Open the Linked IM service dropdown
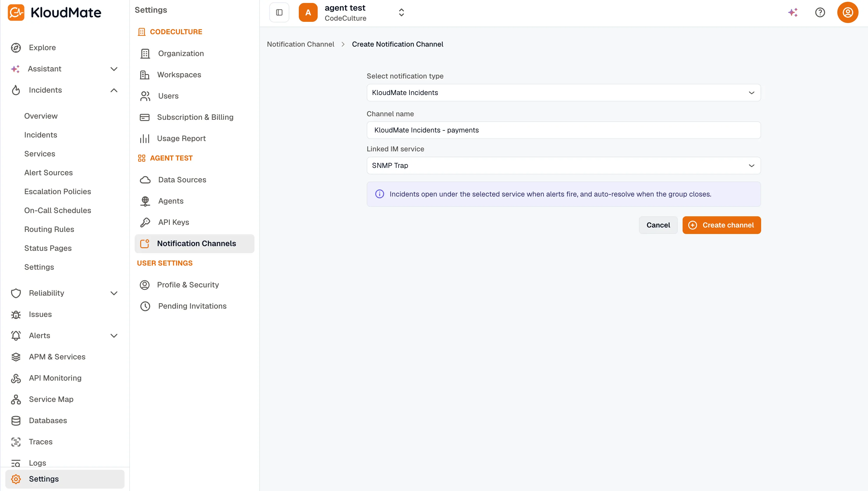 pyautogui.click(x=563, y=166)
